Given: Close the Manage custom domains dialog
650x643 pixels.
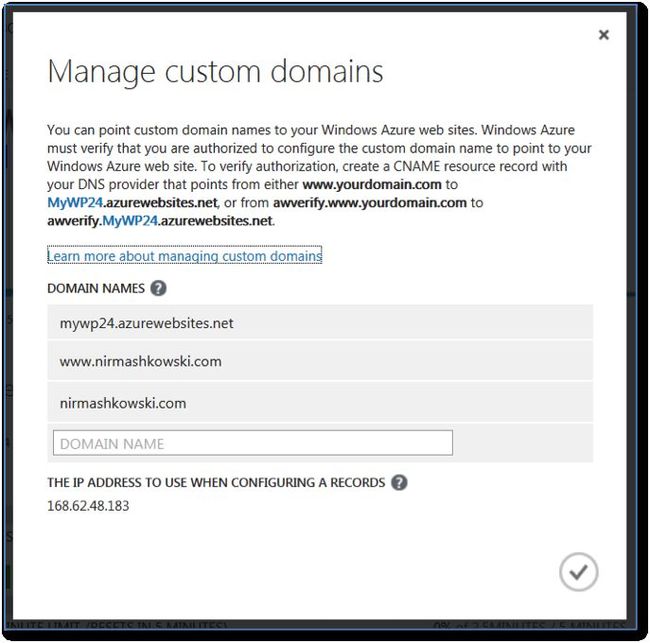Looking at the screenshot, I should [604, 35].
